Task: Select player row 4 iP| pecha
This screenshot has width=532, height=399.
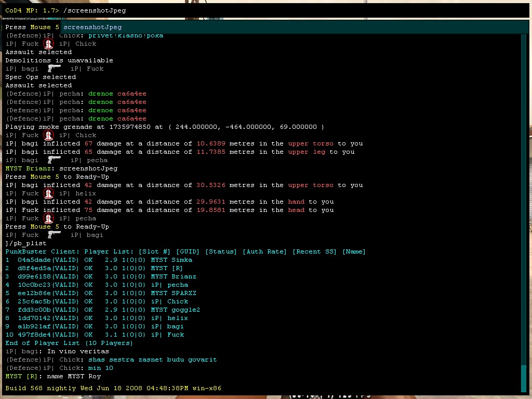Action: [x=97, y=285]
